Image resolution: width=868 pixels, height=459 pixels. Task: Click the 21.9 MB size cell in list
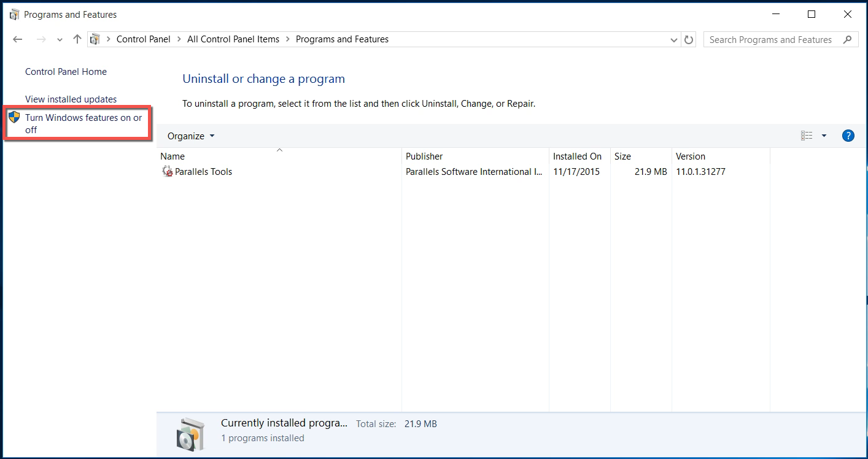point(651,172)
